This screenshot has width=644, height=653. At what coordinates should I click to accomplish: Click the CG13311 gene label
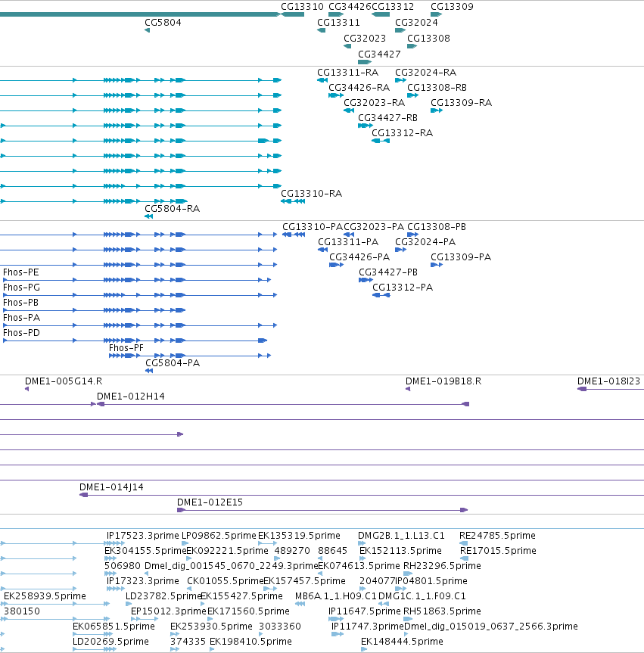338,23
